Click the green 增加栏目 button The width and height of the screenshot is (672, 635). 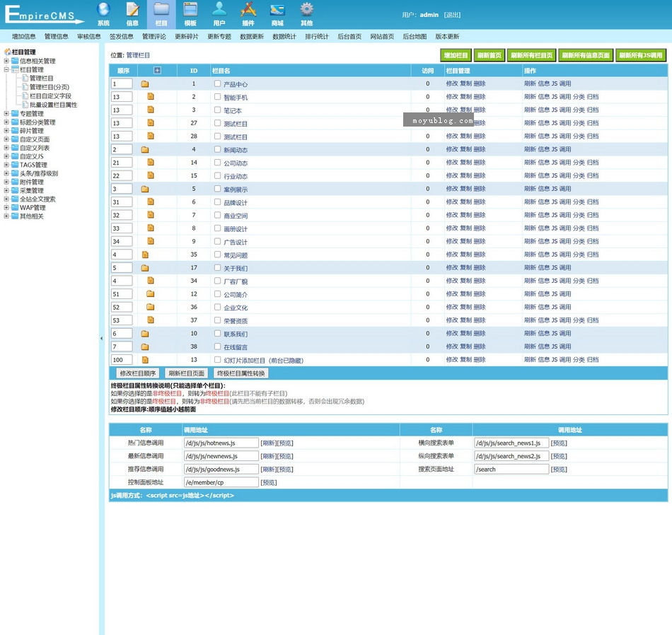pos(456,55)
